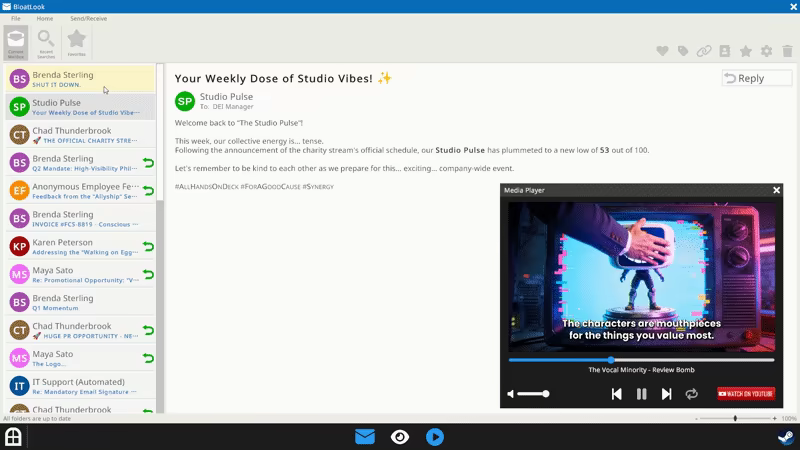Open the Send/Receive menu
This screenshot has width=800, height=450.
[88, 18]
